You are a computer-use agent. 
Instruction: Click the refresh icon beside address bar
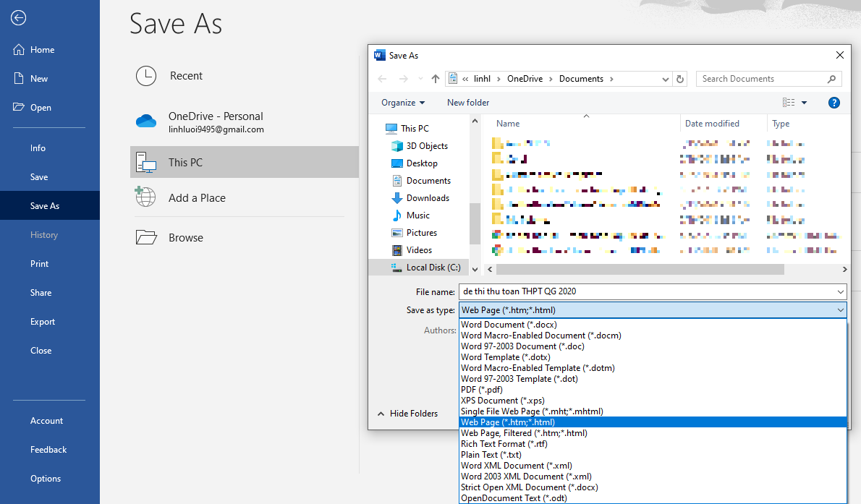point(680,79)
